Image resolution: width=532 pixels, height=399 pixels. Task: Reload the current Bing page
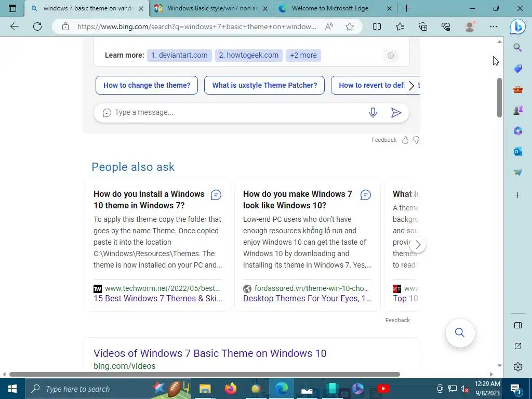[37, 26]
